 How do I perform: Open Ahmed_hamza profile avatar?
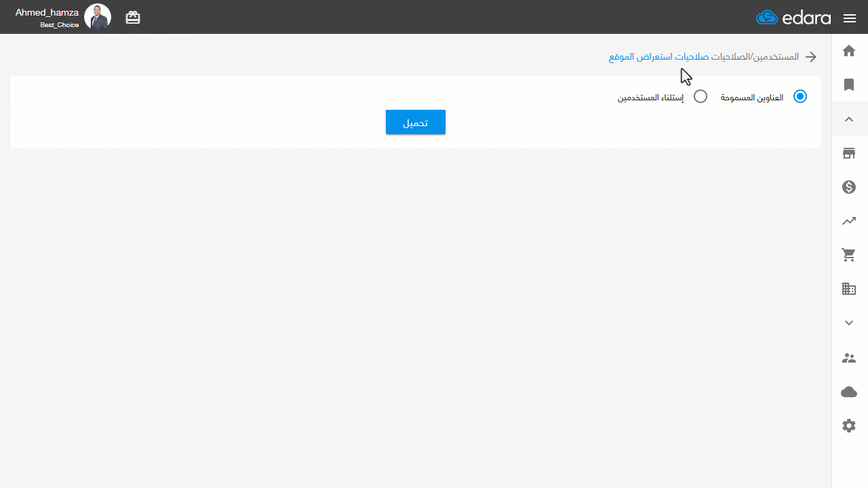98,17
